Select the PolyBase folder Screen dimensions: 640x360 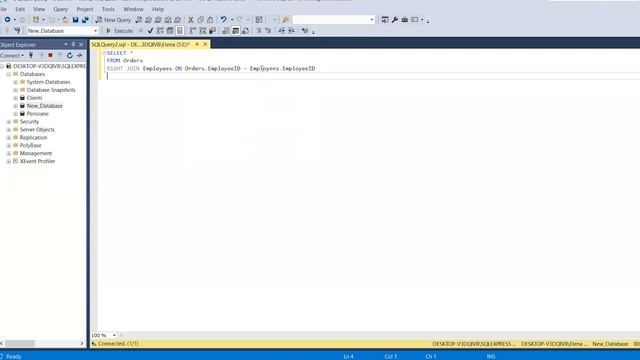tap(30, 145)
